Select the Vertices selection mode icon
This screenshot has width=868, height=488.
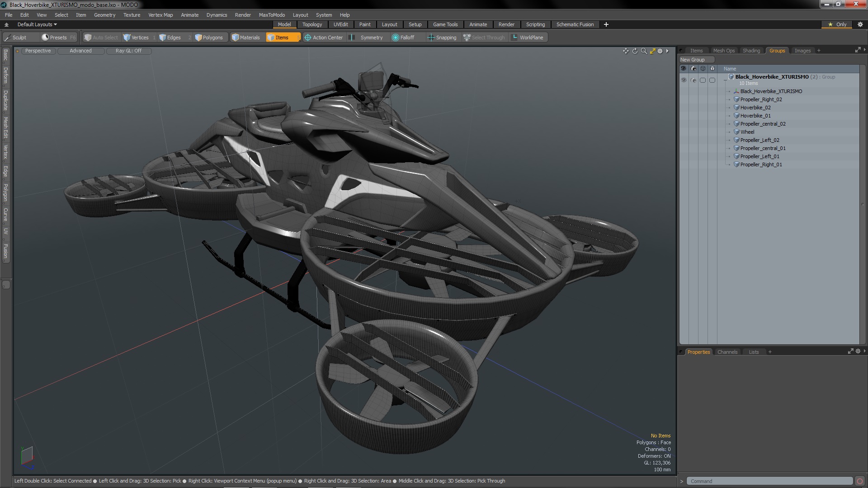tap(127, 38)
